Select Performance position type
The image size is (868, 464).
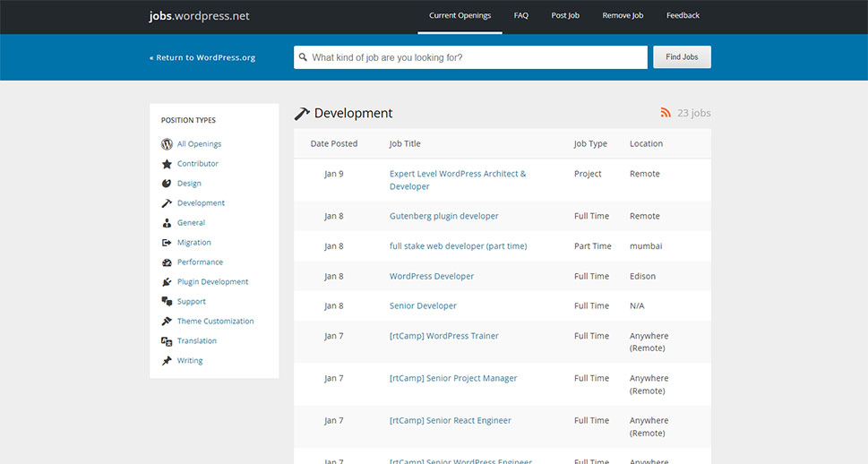coord(200,262)
